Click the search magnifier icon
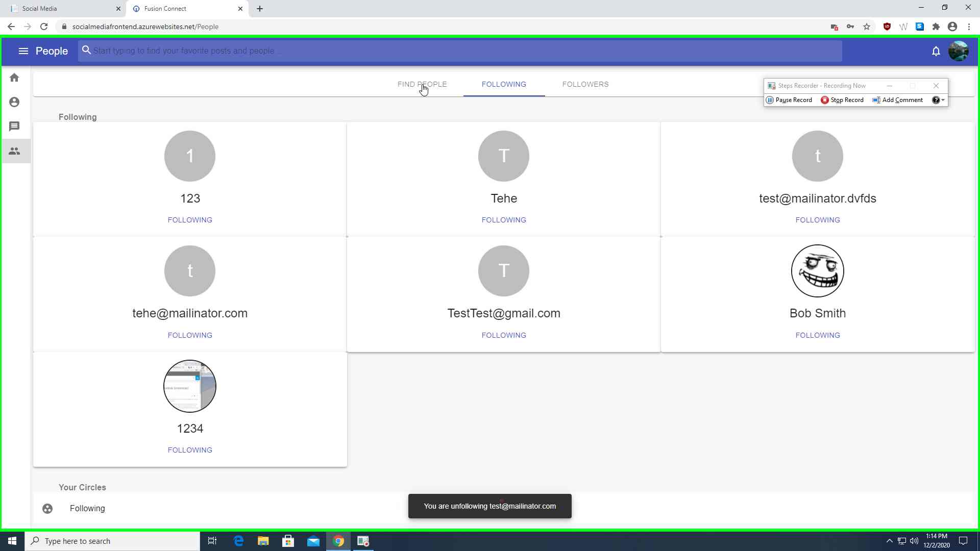The image size is (980, 551). [x=86, y=50]
